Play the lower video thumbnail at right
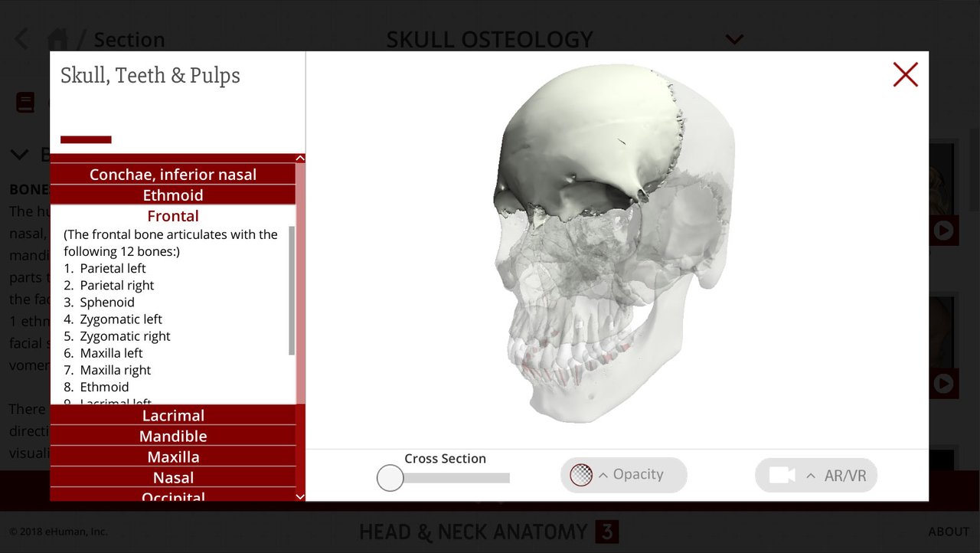The height and width of the screenshot is (553, 980). 943,383
